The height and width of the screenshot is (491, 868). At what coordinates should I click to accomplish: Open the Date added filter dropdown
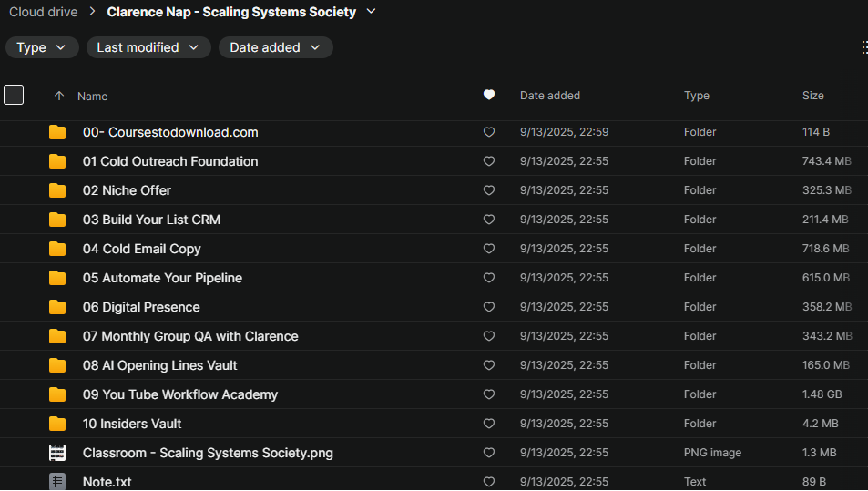pyautogui.click(x=276, y=47)
